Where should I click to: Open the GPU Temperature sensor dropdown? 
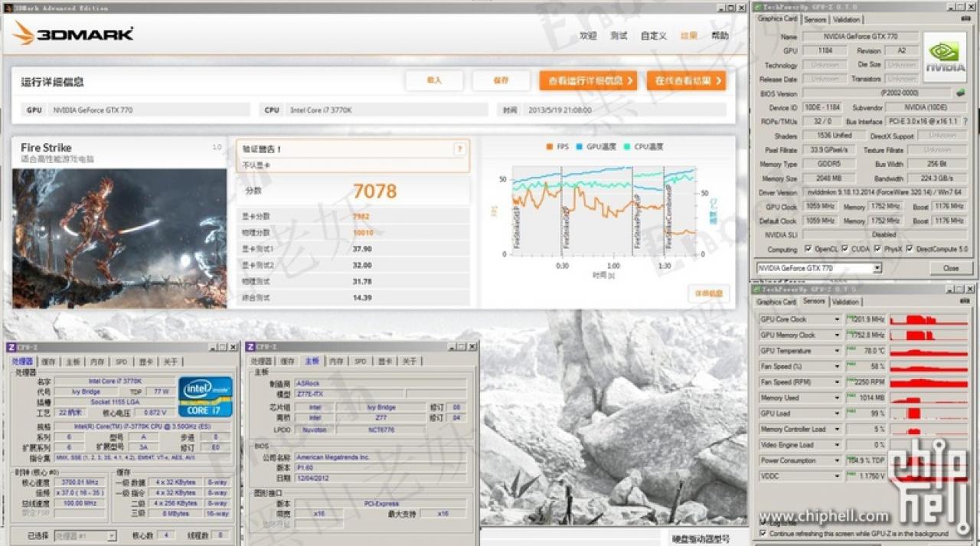(837, 351)
